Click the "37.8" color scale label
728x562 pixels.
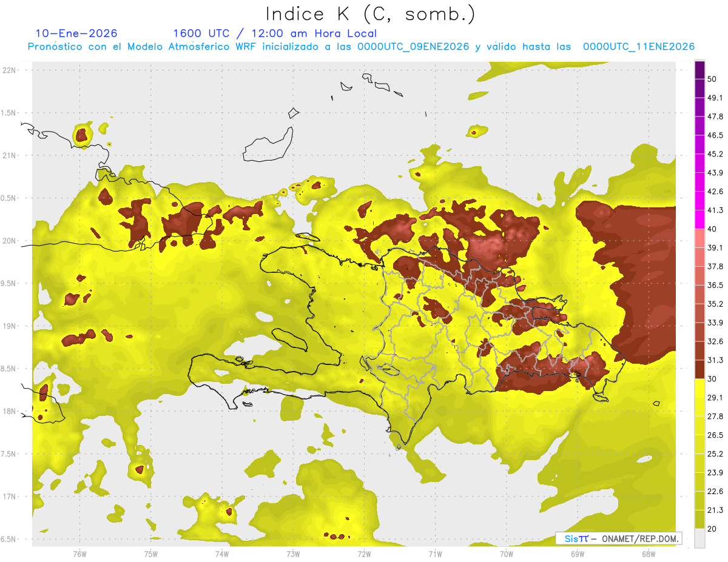715,266
